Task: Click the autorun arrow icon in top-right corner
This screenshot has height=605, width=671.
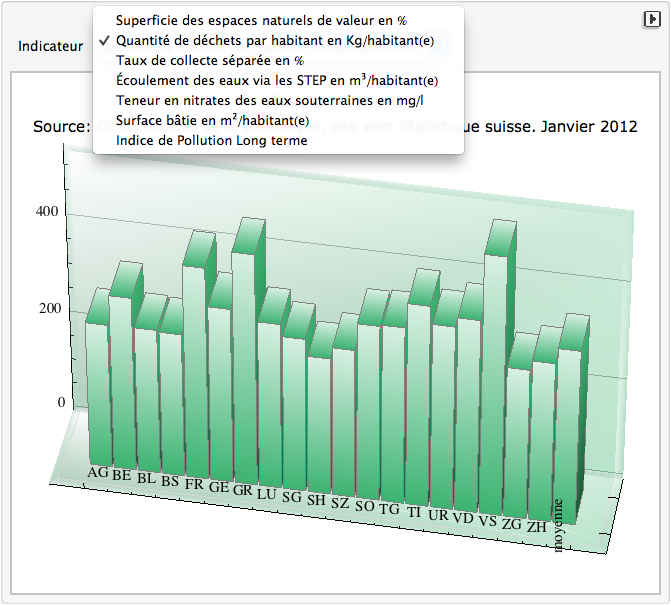Action: point(649,19)
